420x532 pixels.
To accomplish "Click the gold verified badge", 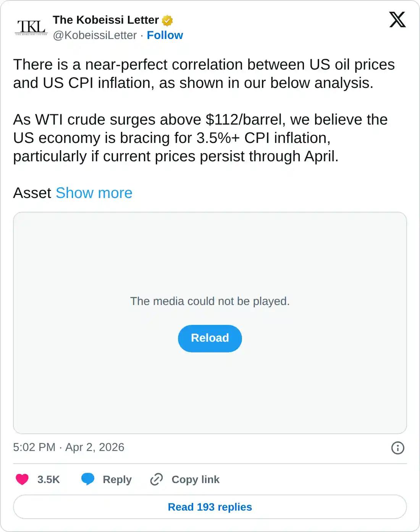I will coord(167,20).
